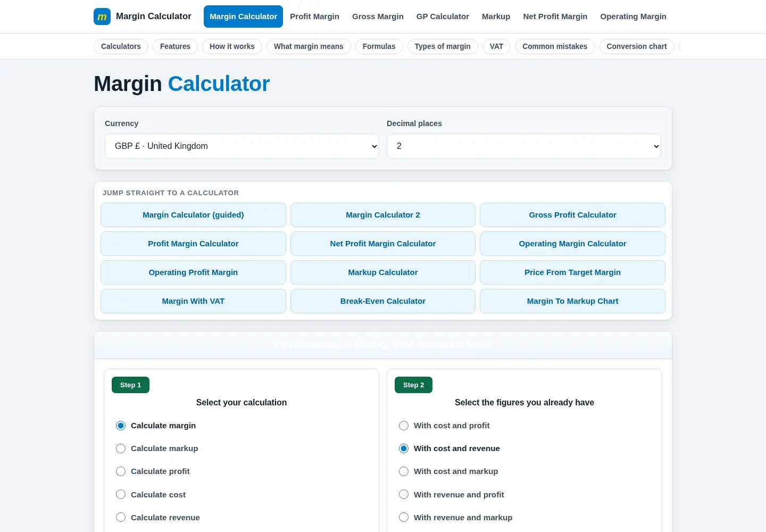766x532 pixels.
Task: Open the Conversion chart pill
Action: [636, 46]
